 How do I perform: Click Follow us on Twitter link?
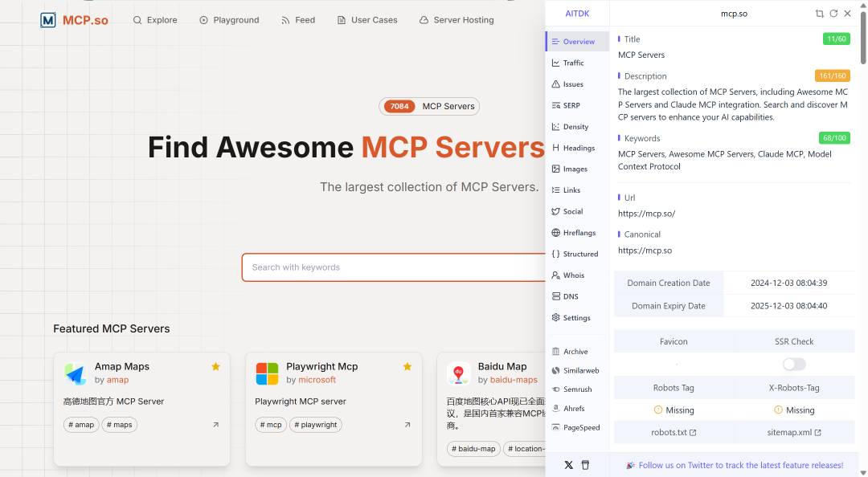point(741,466)
